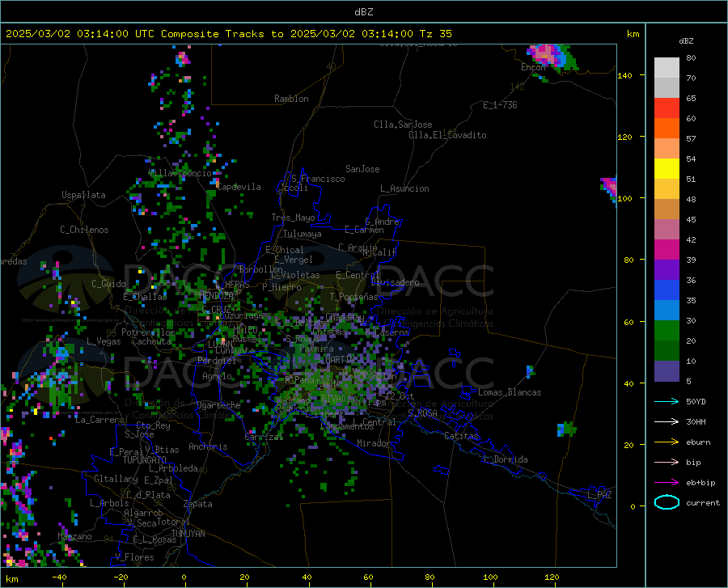Click the TUNUYAN map label
728x588 pixels.
point(188,533)
